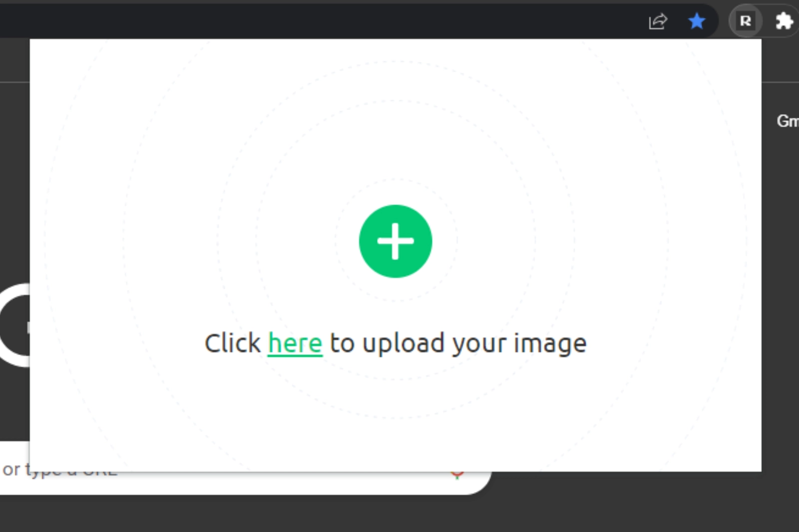Click the word 'Click' in upload prompt

(x=232, y=343)
